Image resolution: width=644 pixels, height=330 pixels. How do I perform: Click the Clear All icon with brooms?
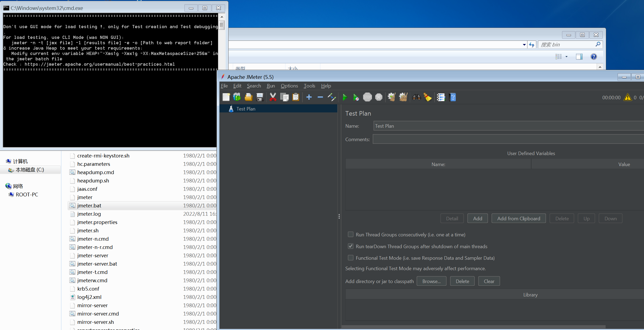(403, 97)
